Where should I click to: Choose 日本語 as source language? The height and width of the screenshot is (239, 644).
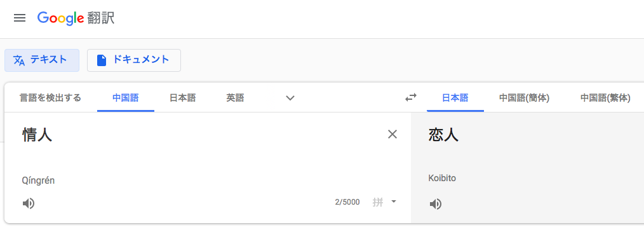(183, 98)
